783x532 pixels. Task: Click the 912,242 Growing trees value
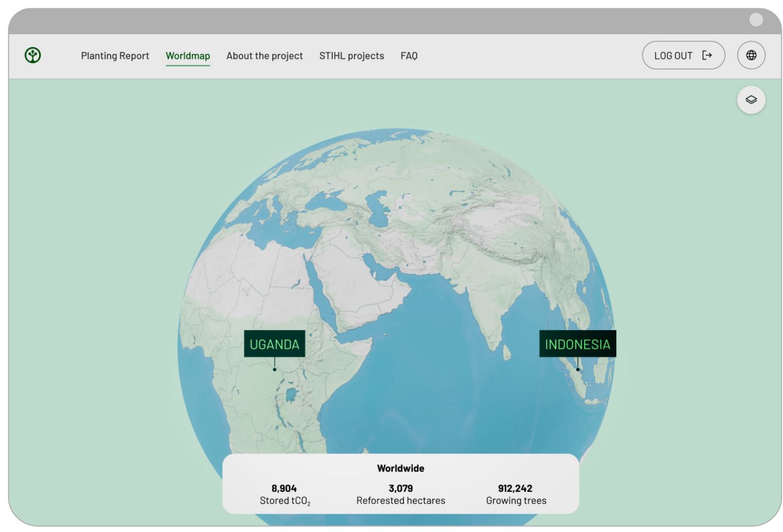[x=515, y=488]
